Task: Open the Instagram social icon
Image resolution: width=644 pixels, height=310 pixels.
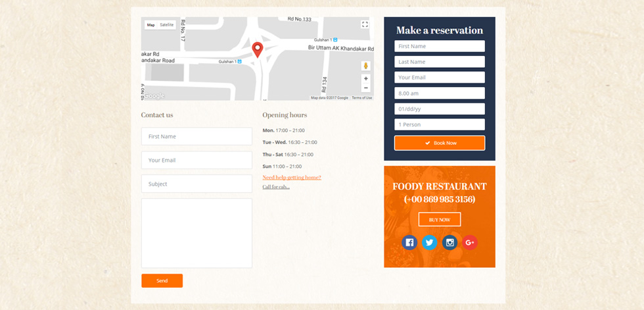Action: pos(449,243)
